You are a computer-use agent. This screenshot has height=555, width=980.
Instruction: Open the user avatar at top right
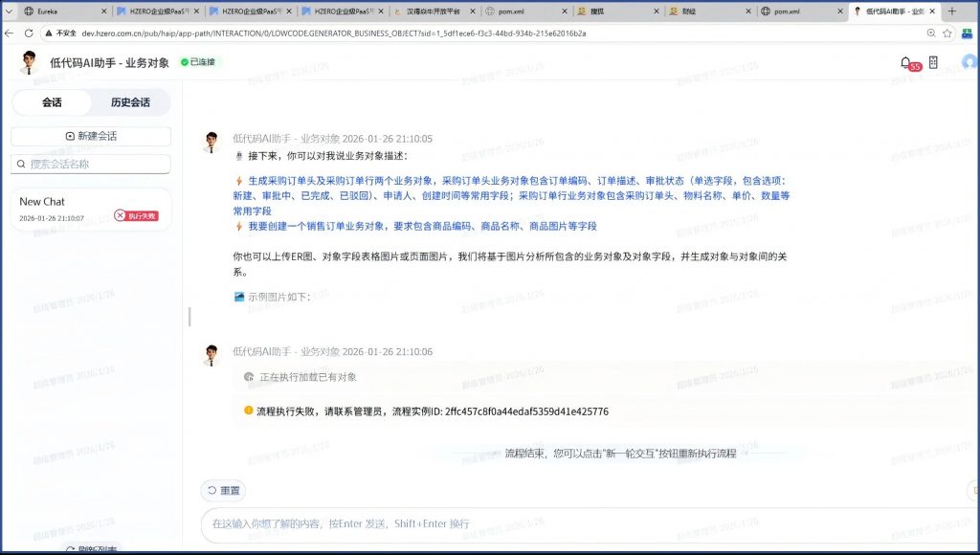coord(969,62)
